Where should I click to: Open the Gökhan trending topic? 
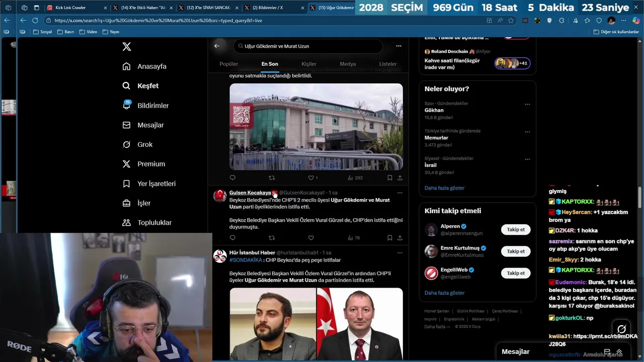click(x=434, y=110)
